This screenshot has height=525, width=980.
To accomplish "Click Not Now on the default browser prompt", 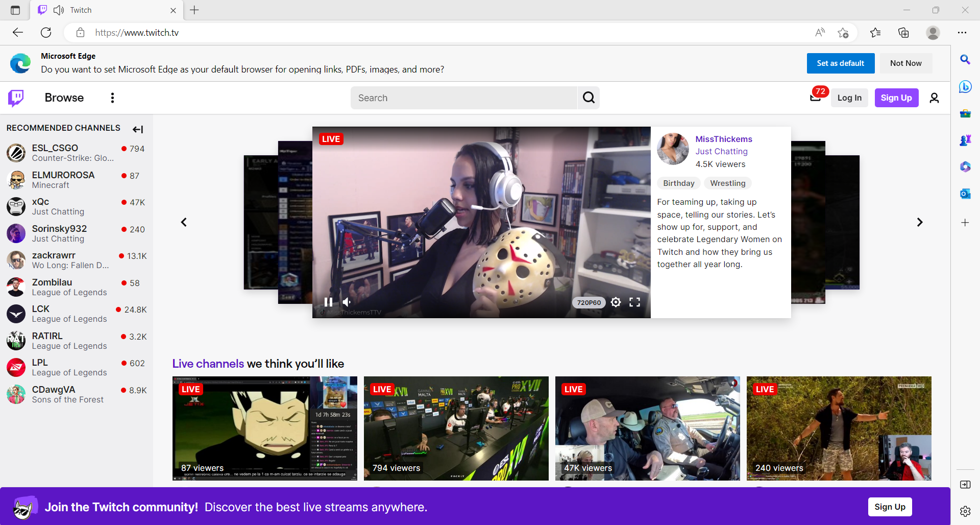I will [x=906, y=63].
